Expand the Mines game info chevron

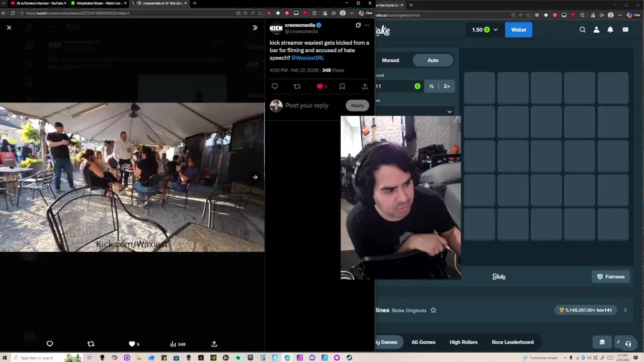[625, 310]
